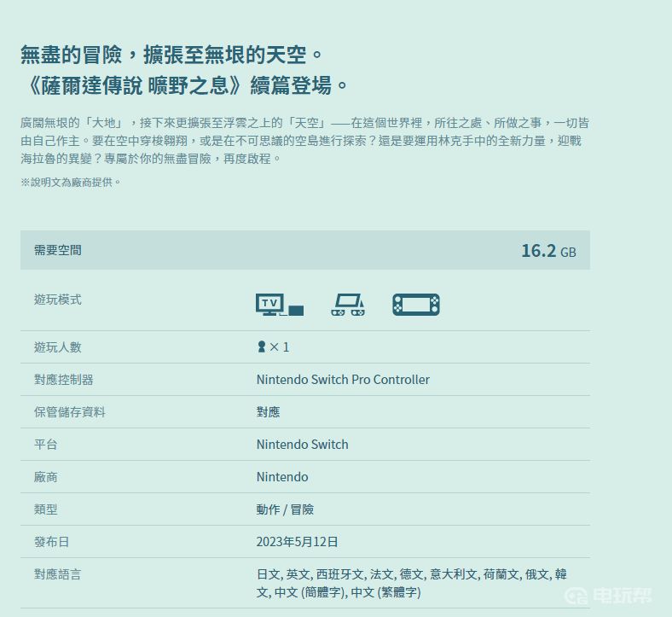
Task: Click the supported languages list starting 日文, 英文
Action: point(411,583)
